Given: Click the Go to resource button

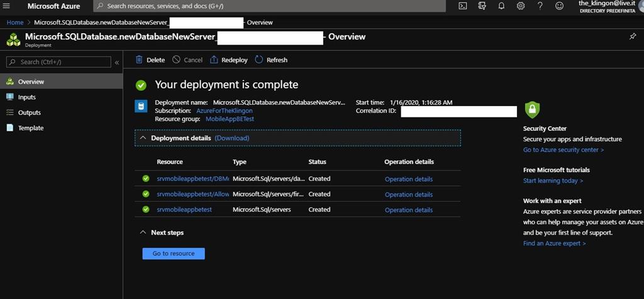Looking at the screenshot, I should [x=174, y=254].
